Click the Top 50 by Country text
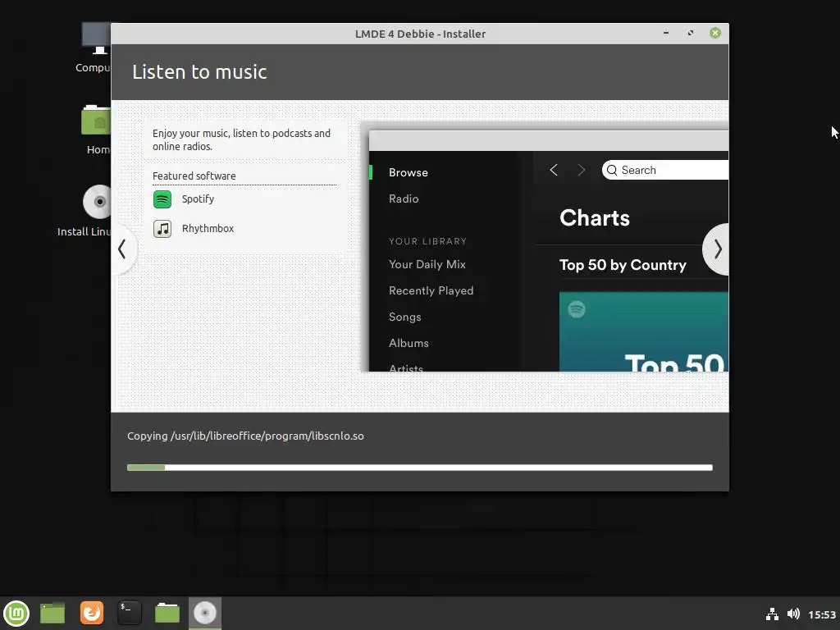 click(623, 265)
